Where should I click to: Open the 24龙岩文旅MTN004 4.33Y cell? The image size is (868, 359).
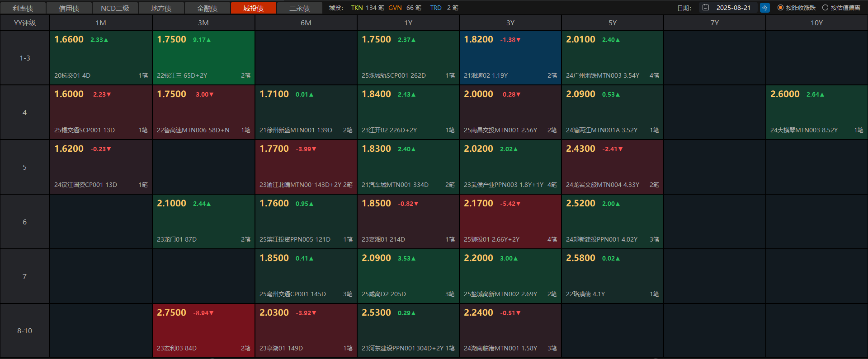coord(613,167)
